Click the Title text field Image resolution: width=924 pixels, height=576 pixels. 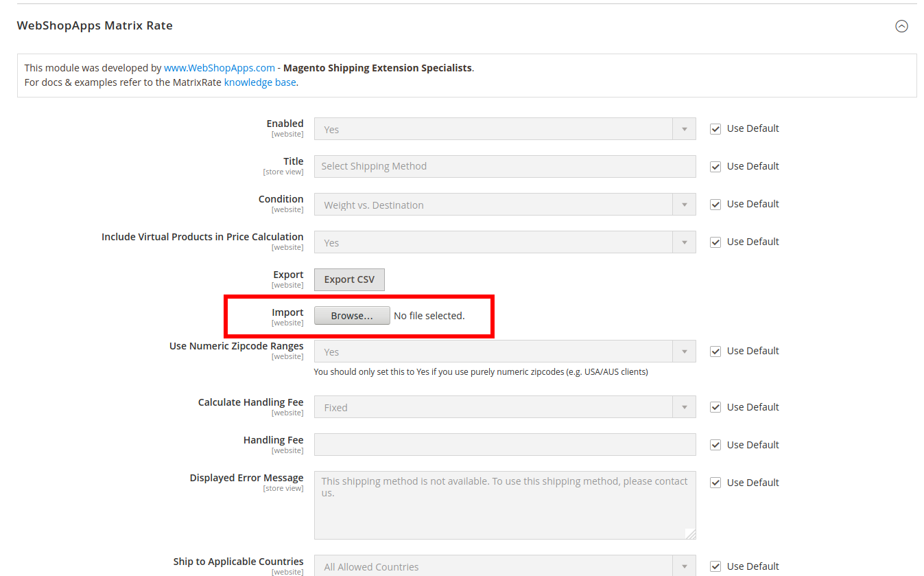point(504,166)
